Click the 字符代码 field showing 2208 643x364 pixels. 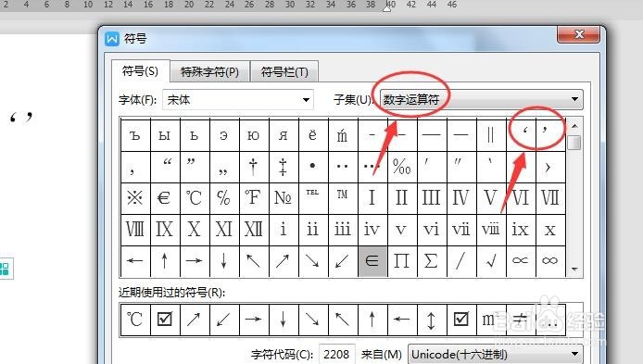(336, 354)
